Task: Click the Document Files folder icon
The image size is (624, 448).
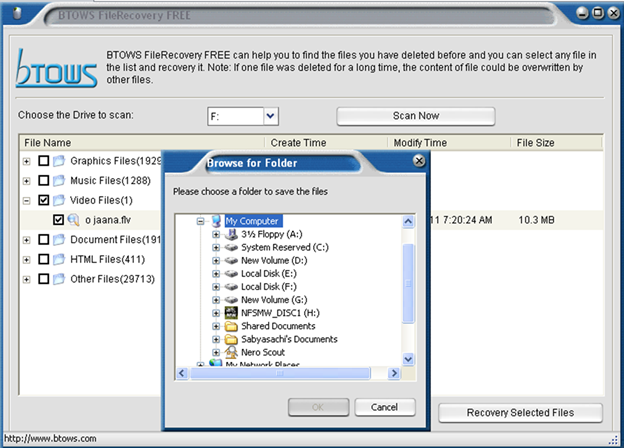Action: [59, 240]
